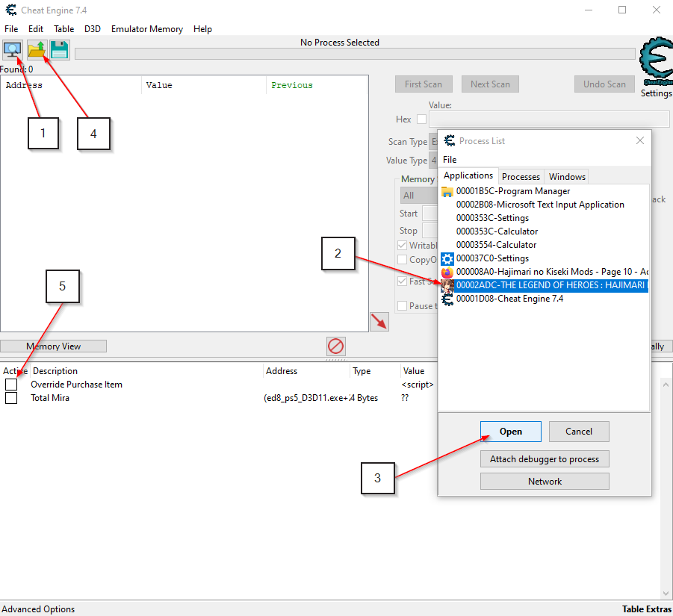The image size is (673, 616).
Task: Click Attach debugger to process button
Action: coord(545,459)
